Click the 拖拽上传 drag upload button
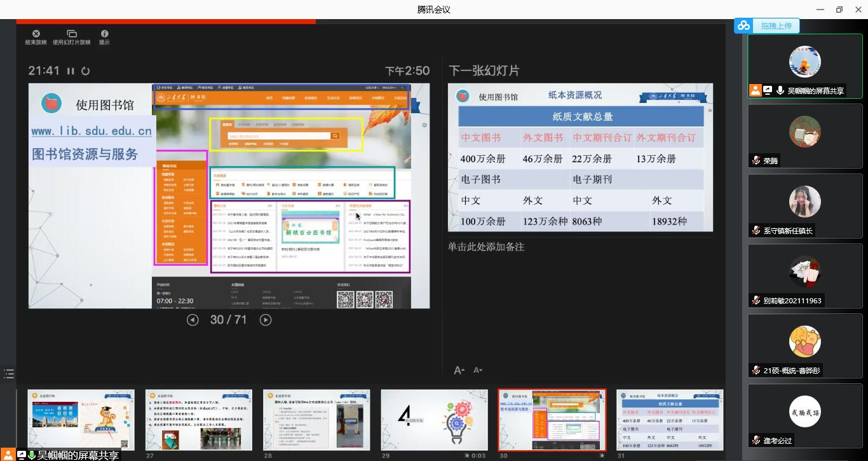868x461 pixels. click(x=776, y=25)
